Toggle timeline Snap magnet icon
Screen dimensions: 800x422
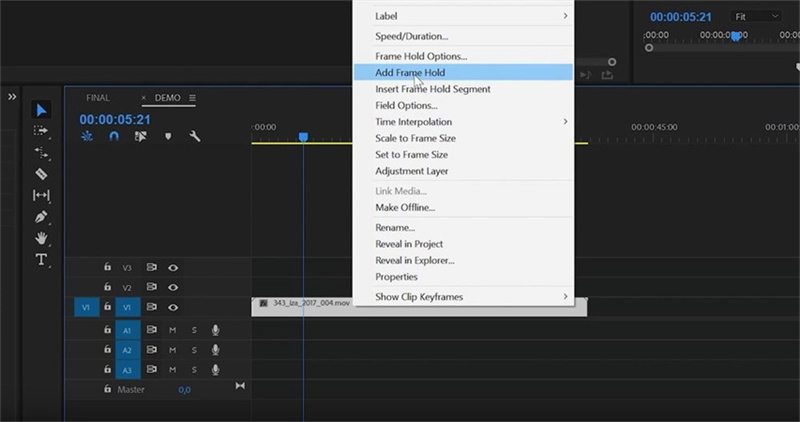(x=114, y=136)
